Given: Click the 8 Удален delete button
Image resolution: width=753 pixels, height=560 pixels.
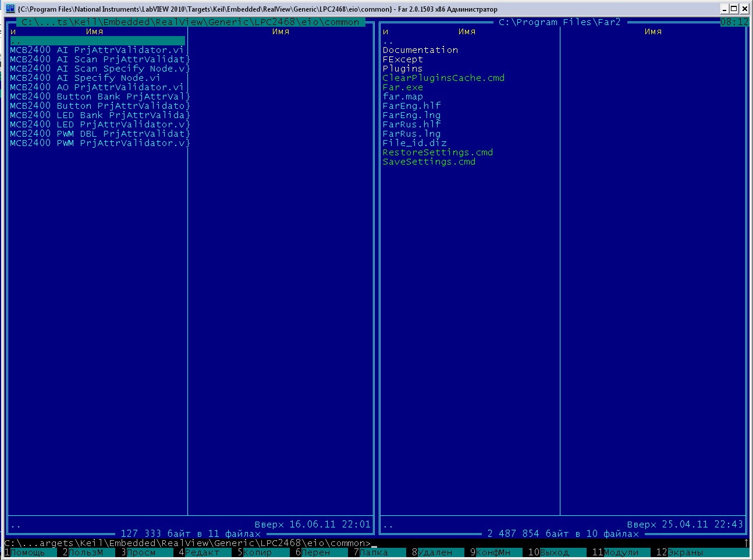Looking at the screenshot, I should [434, 552].
